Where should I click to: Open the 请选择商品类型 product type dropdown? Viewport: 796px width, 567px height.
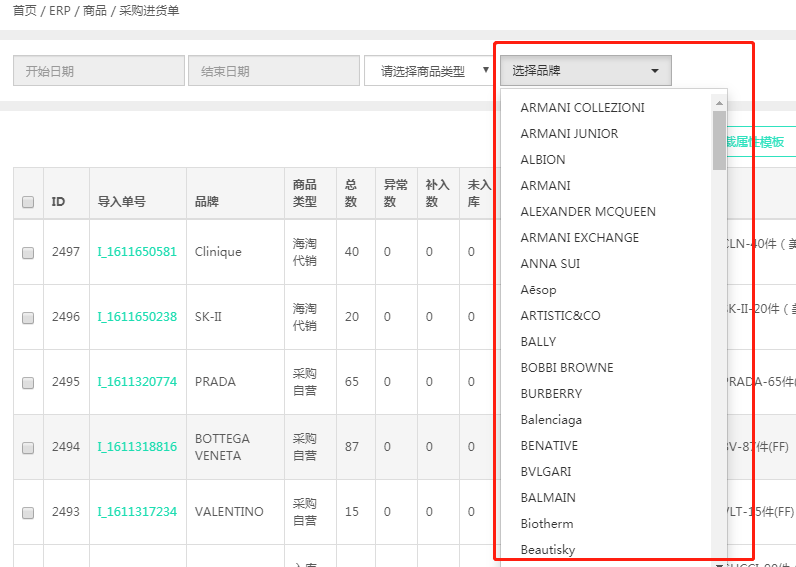[x=429, y=71]
